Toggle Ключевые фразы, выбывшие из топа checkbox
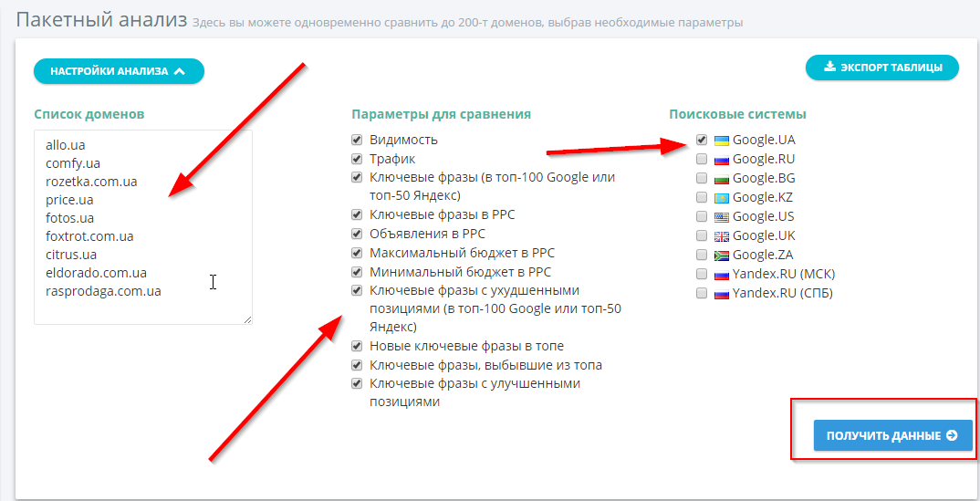 pyautogui.click(x=357, y=365)
